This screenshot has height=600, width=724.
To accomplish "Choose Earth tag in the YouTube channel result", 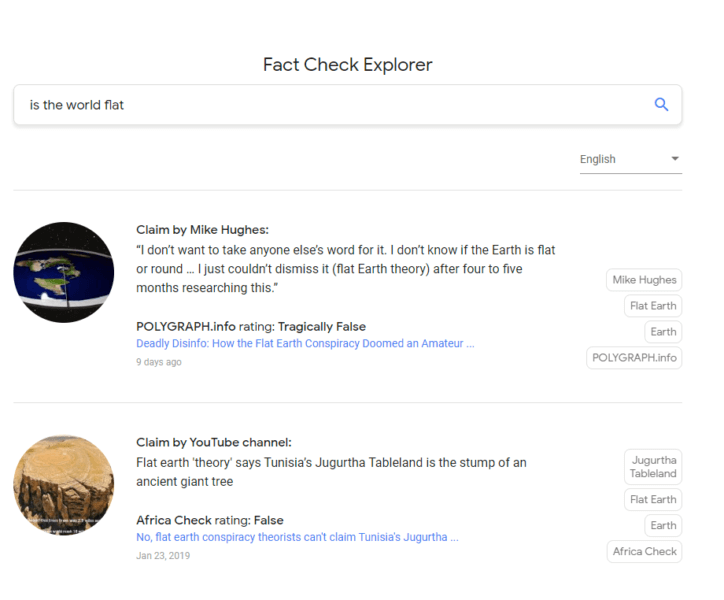I will (x=663, y=525).
